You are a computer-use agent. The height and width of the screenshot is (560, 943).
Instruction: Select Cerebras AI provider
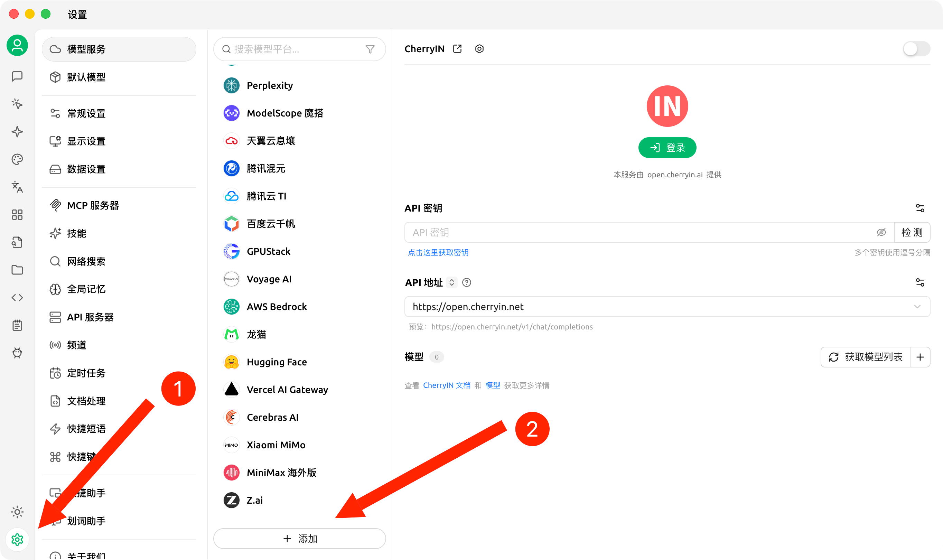click(x=300, y=417)
